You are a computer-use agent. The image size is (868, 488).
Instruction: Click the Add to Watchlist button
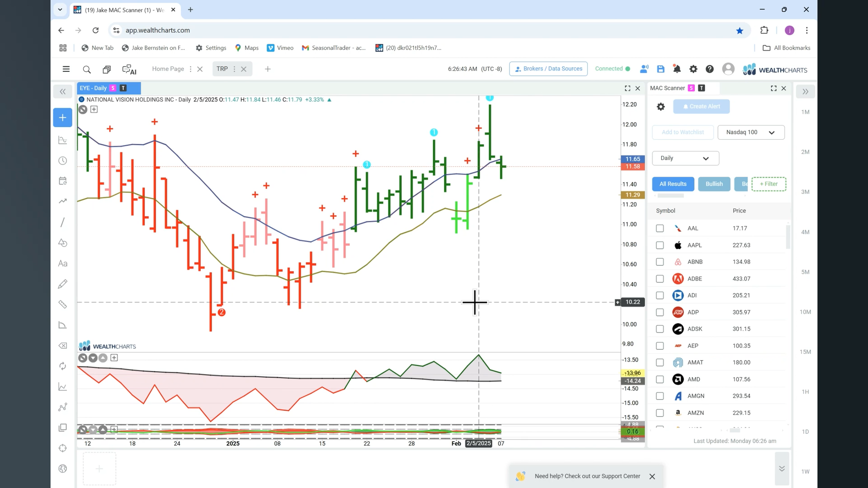coord(683,132)
